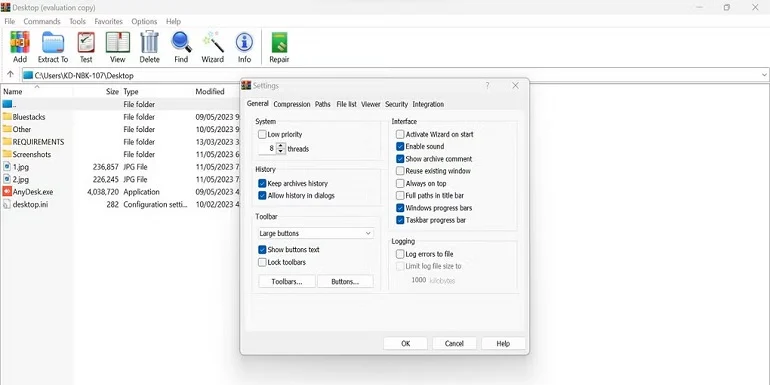This screenshot has height=385, width=770.
Task: Open the Commands menu
Action: [x=42, y=22]
